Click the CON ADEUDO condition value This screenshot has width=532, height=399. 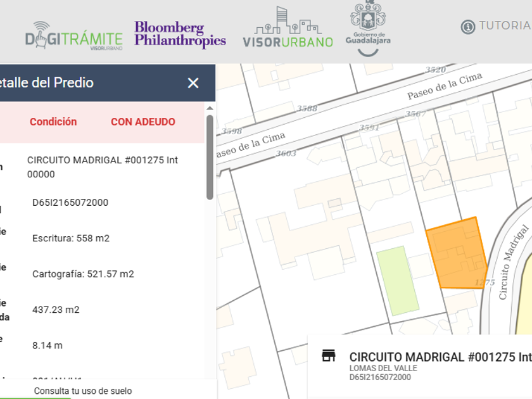[143, 122]
